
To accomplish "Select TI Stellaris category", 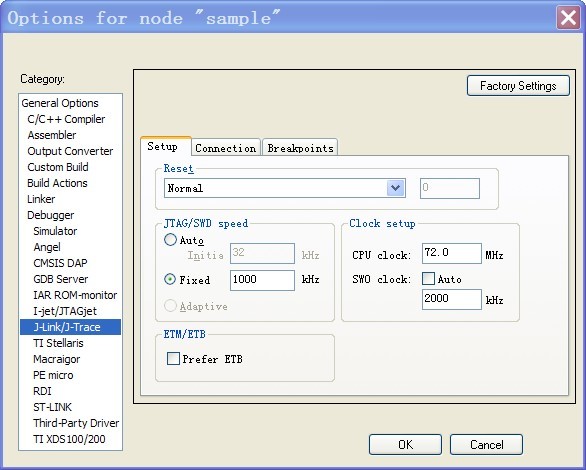I will tap(58, 343).
